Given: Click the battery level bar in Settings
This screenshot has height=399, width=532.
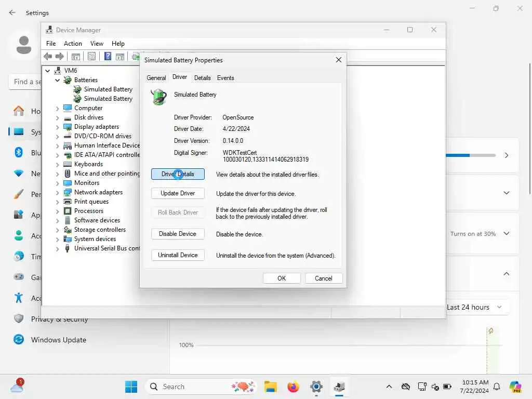Looking at the screenshot, I should click(471, 155).
